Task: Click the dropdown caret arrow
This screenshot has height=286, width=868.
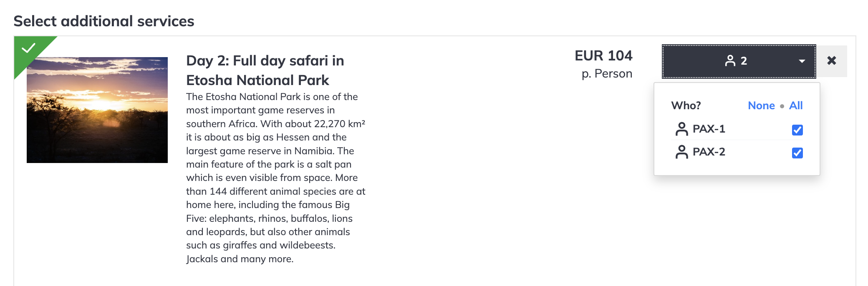Action: pyautogui.click(x=802, y=61)
